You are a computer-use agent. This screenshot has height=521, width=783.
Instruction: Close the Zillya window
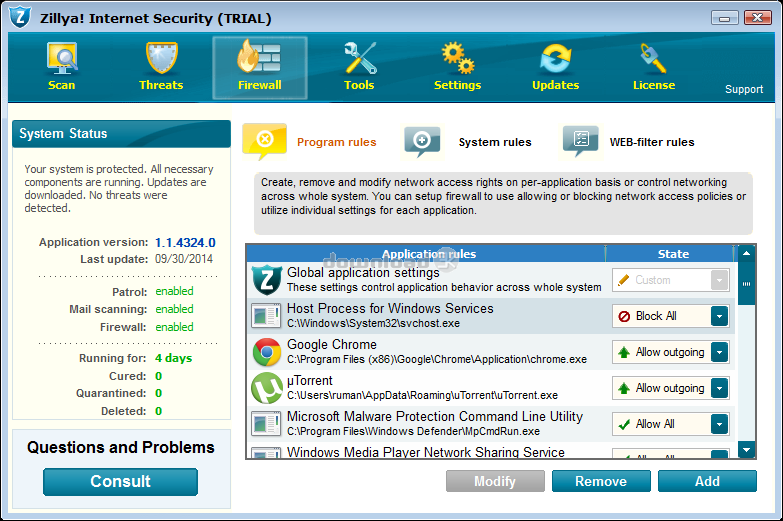tap(758, 18)
